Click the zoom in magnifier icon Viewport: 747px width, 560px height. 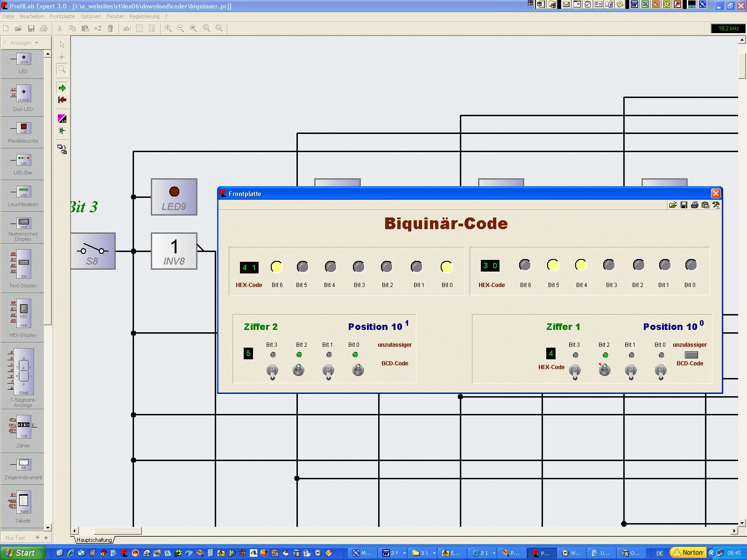(x=168, y=28)
